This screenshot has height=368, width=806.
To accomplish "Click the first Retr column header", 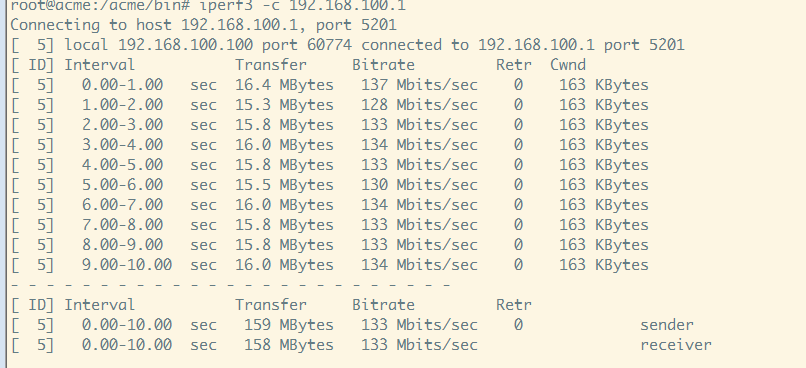I will click(514, 65).
